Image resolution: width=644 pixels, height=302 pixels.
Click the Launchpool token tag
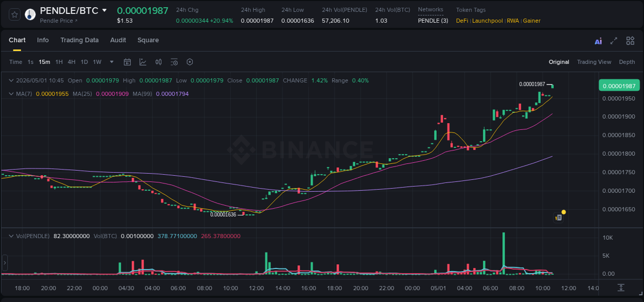(x=488, y=21)
